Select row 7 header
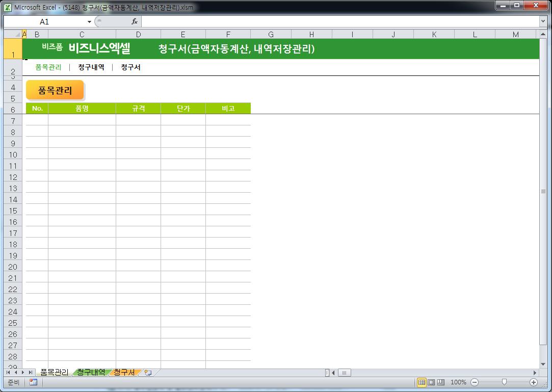This screenshot has height=392, width=552. click(x=13, y=121)
